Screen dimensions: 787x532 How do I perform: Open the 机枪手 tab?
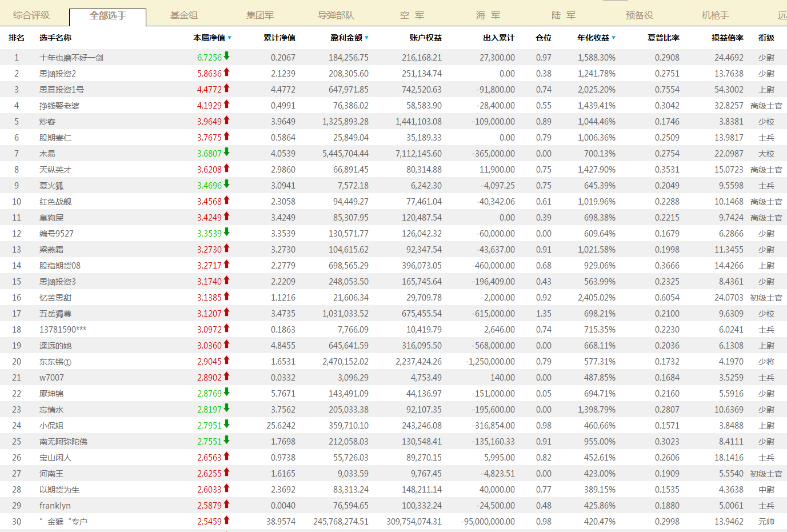point(716,15)
